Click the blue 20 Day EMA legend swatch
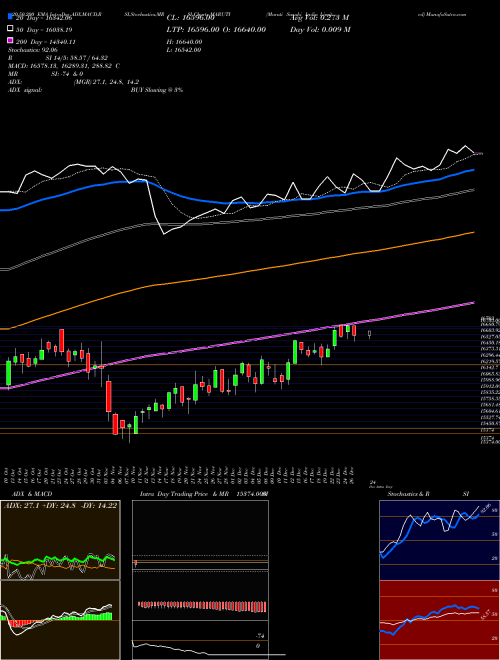This screenshot has height=660, width=500. 10,17
